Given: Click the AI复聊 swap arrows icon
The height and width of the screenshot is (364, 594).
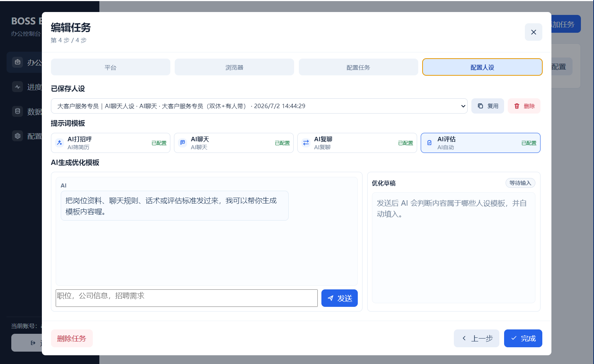Looking at the screenshot, I should click(306, 143).
